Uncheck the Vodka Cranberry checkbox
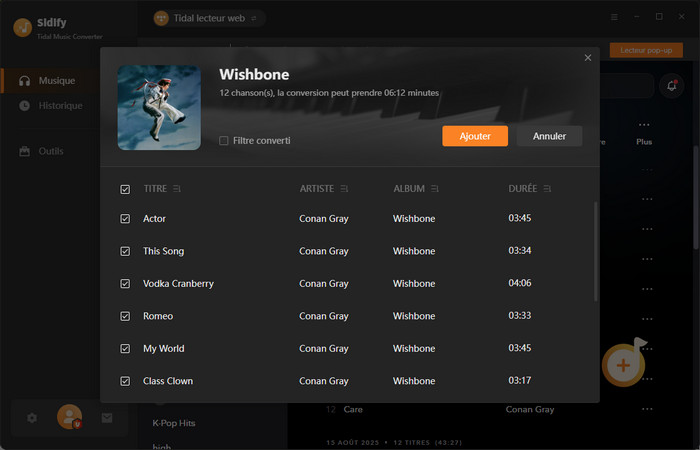The height and width of the screenshot is (450, 700). 125,284
